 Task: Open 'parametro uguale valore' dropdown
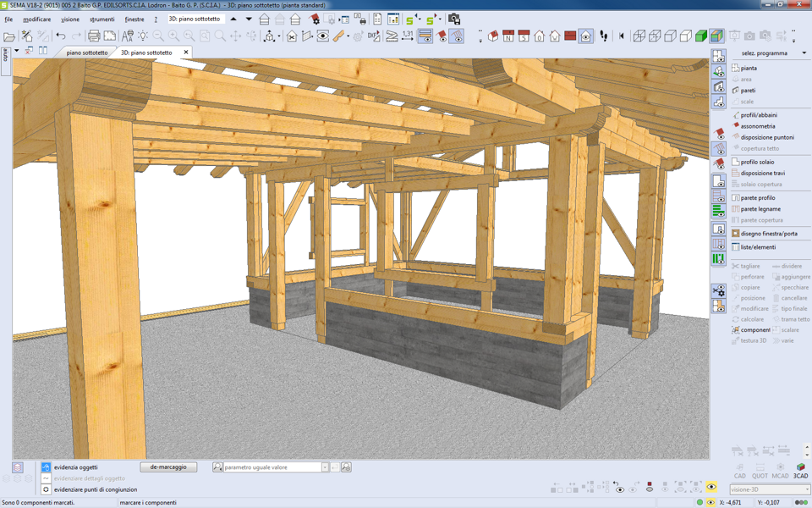325,467
